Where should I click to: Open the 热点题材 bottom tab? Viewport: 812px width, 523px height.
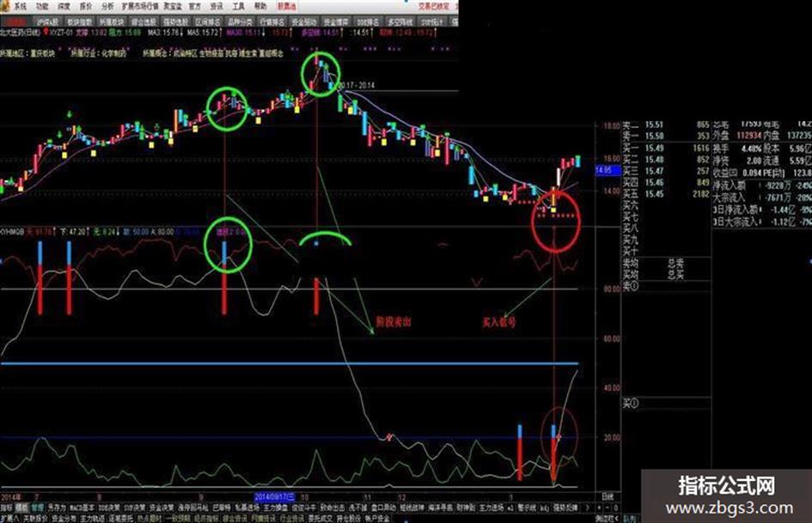pyautogui.click(x=148, y=519)
